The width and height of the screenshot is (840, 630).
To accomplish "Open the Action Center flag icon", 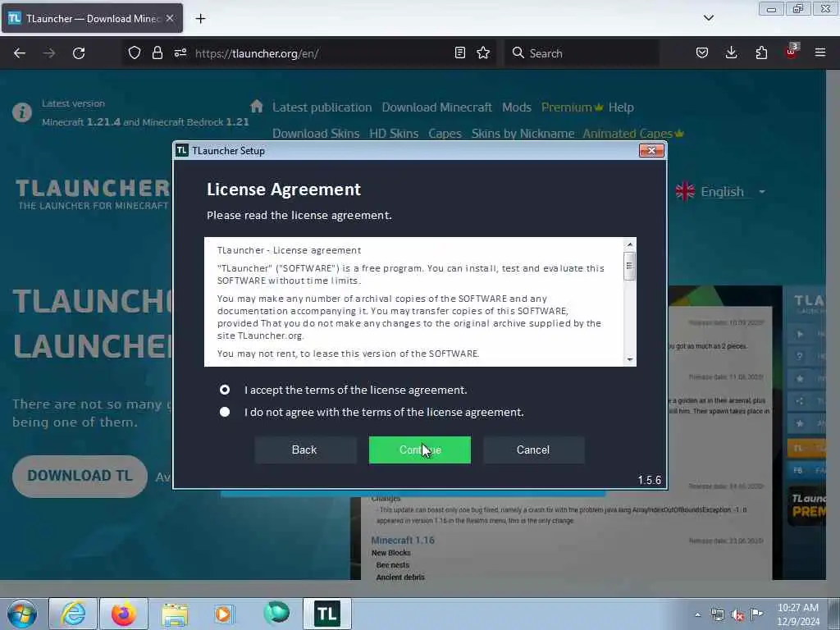I will (756, 614).
